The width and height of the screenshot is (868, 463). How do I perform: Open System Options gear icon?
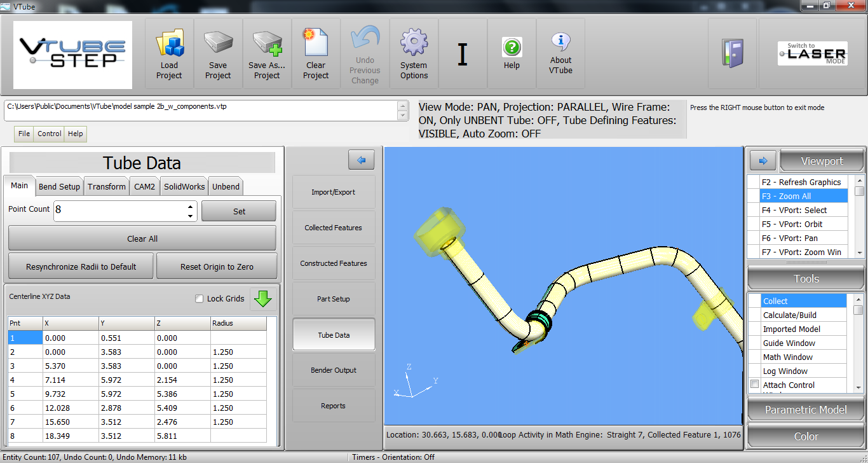pyautogui.click(x=414, y=43)
